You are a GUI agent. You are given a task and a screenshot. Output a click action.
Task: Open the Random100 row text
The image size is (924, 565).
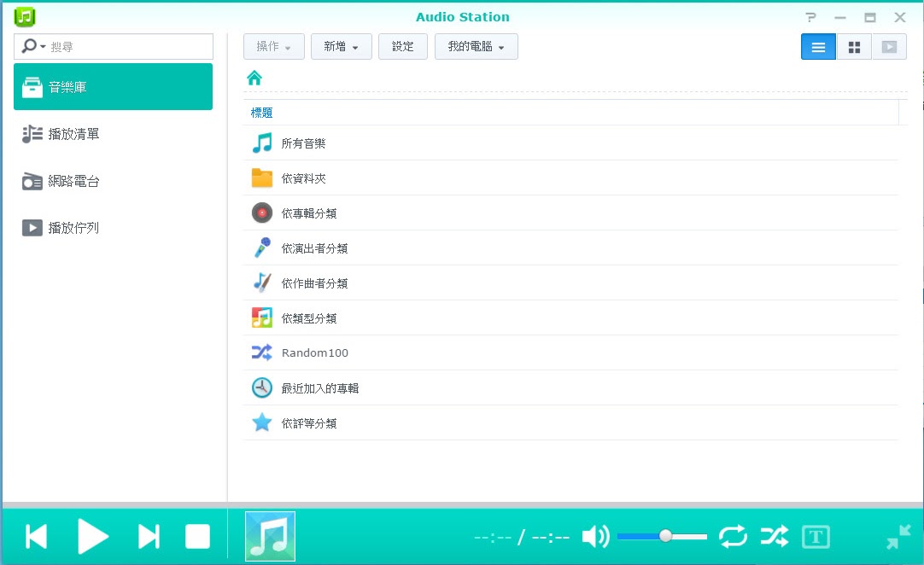[314, 352]
